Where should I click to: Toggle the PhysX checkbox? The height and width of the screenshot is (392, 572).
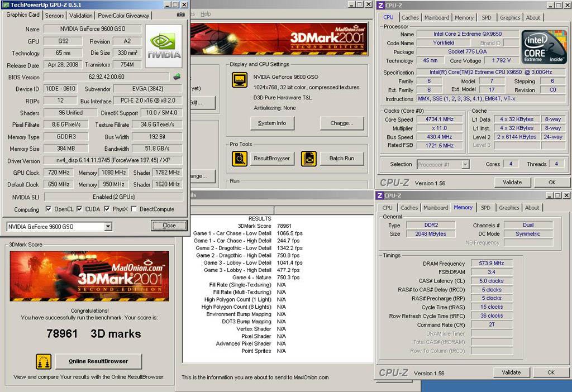click(x=107, y=209)
